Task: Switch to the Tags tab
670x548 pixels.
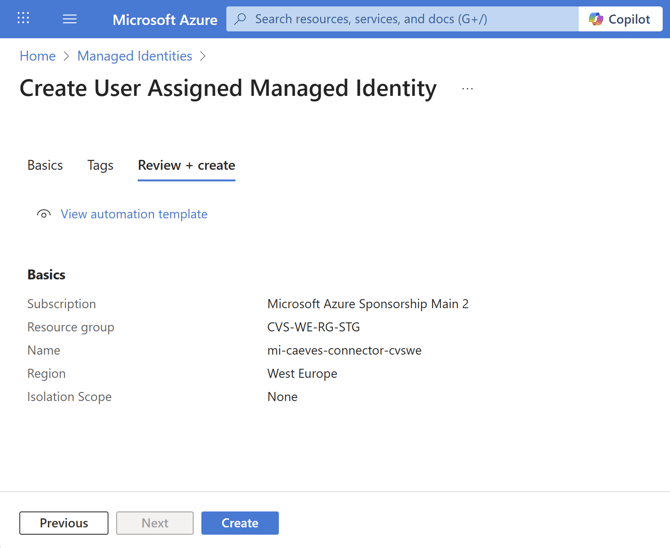Action: point(100,165)
